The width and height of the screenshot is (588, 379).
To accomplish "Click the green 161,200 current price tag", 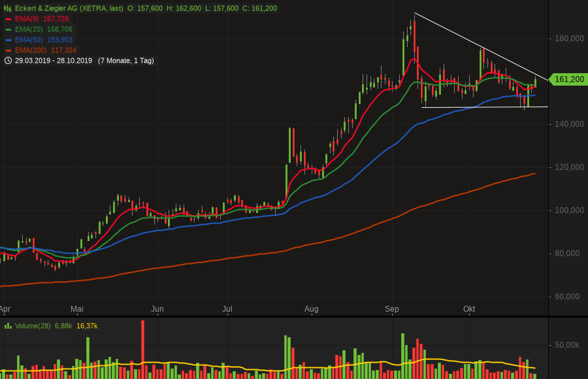I will 569,80.
